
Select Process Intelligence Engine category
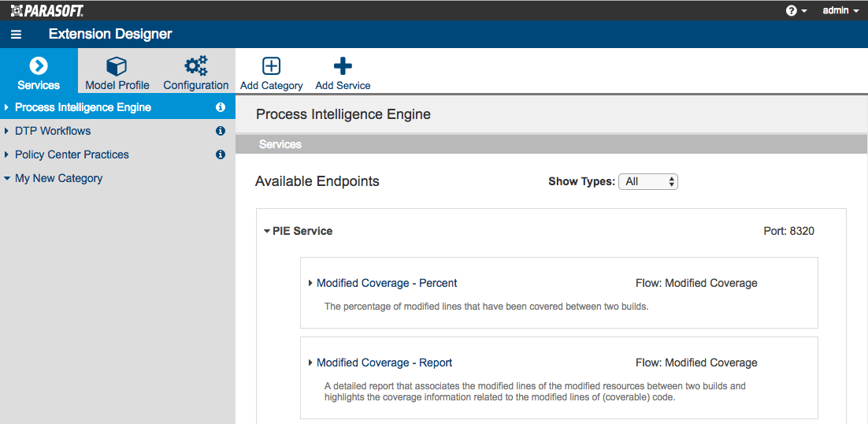click(x=83, y=107)
